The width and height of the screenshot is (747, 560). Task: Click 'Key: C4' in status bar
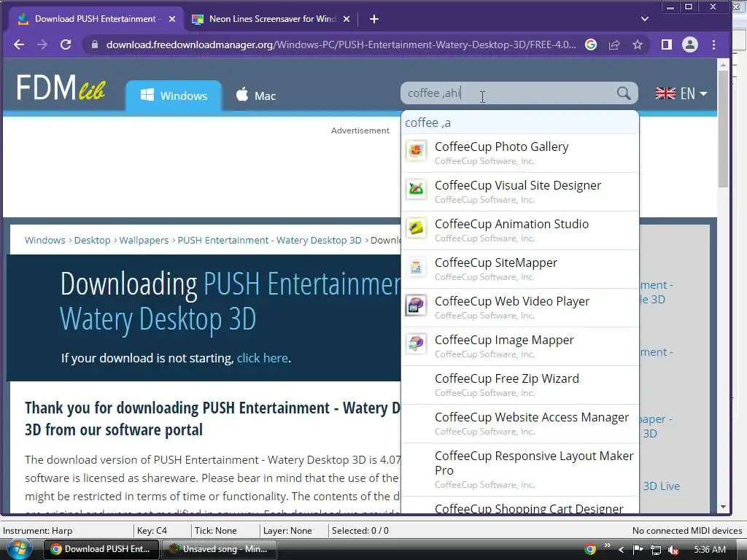(152, 531)
